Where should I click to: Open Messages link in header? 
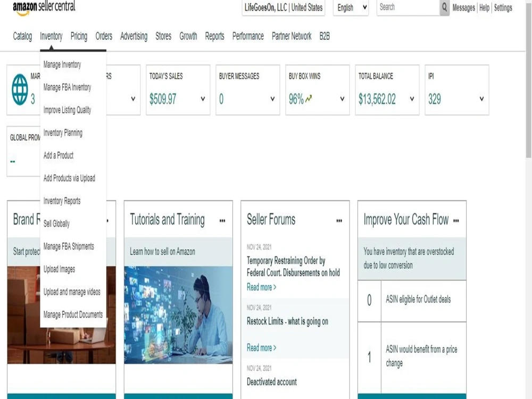[x=463, y=7]
